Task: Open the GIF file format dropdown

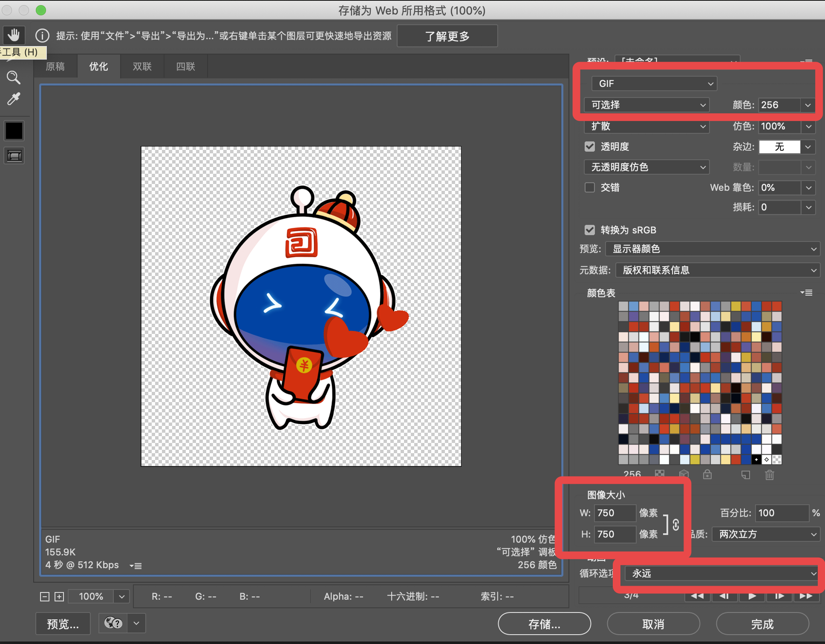Action: (x=654, y=83)
